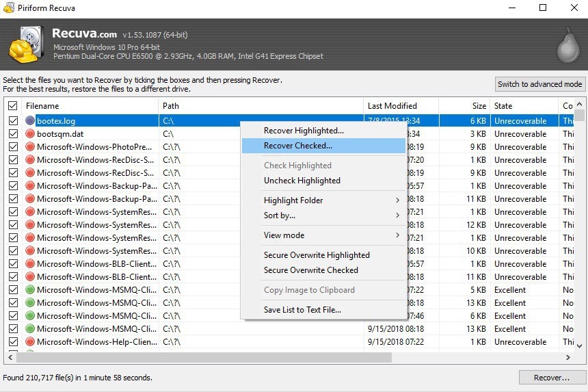
Task: Expand the Sort by... submenu arrow
Action: pos(397,215)
